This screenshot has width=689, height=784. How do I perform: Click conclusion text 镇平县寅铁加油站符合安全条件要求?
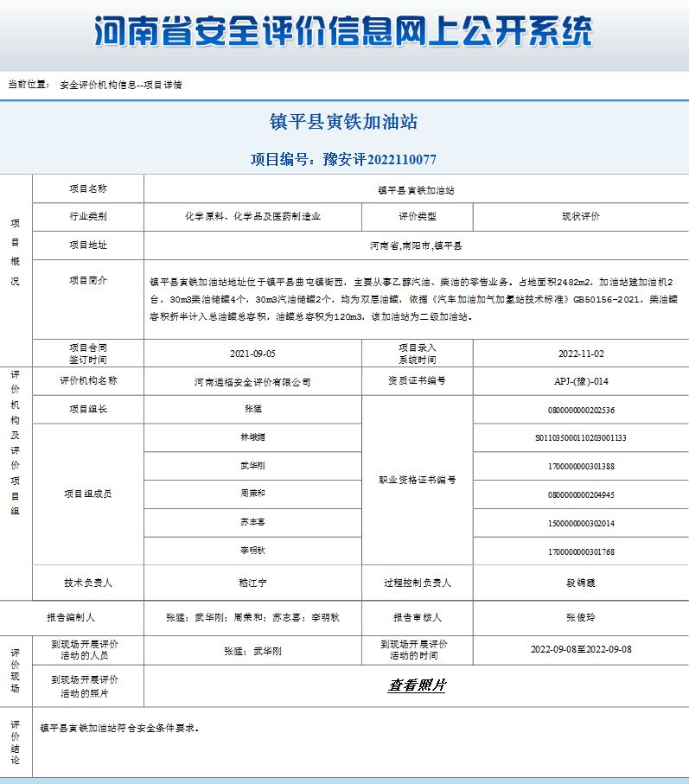click(x=119, y=728)
